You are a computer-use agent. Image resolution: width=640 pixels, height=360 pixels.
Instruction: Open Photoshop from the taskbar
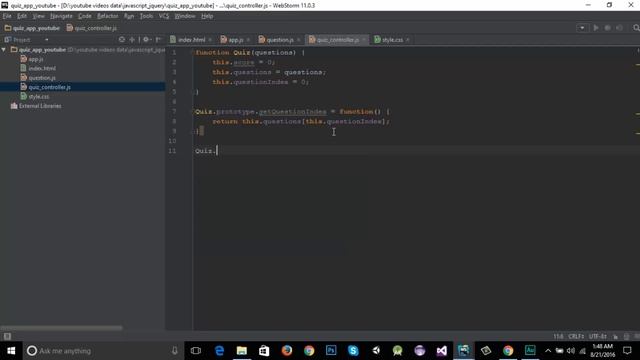coord(331,351)
